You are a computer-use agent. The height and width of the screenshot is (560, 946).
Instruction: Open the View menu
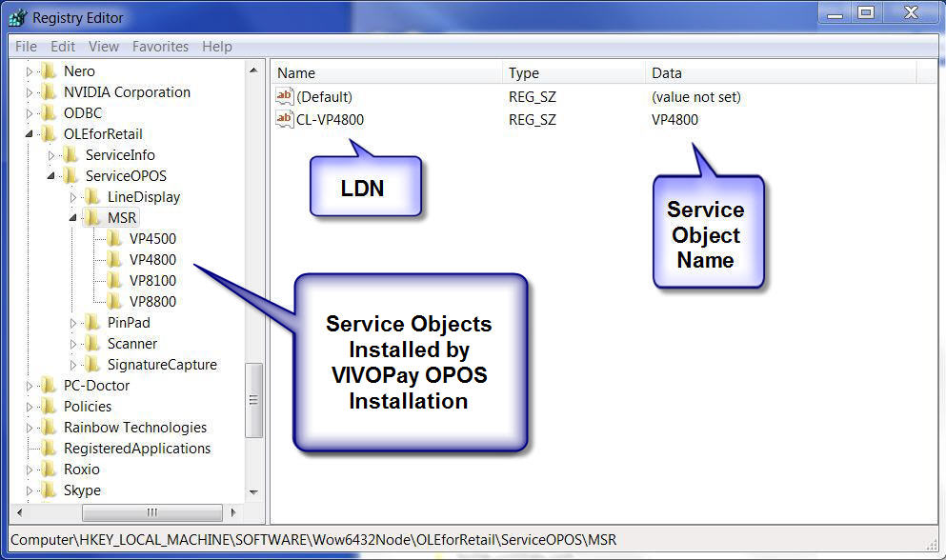pos(104,47)
